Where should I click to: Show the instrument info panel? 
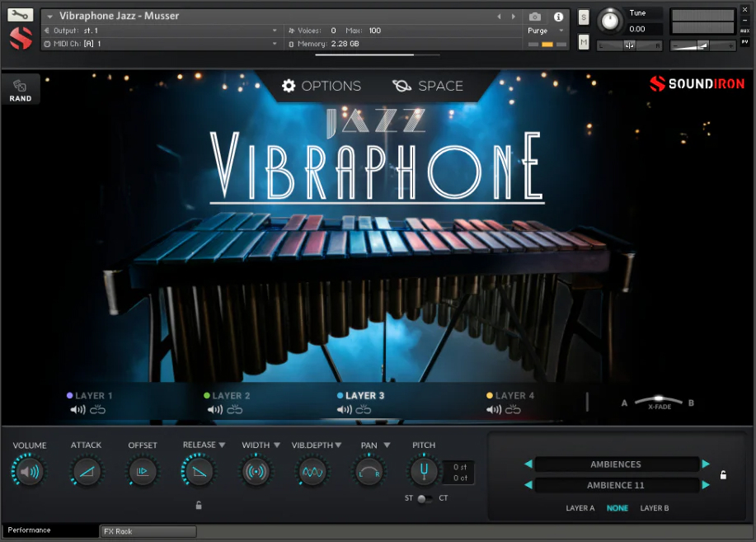(x=558, y=16)
